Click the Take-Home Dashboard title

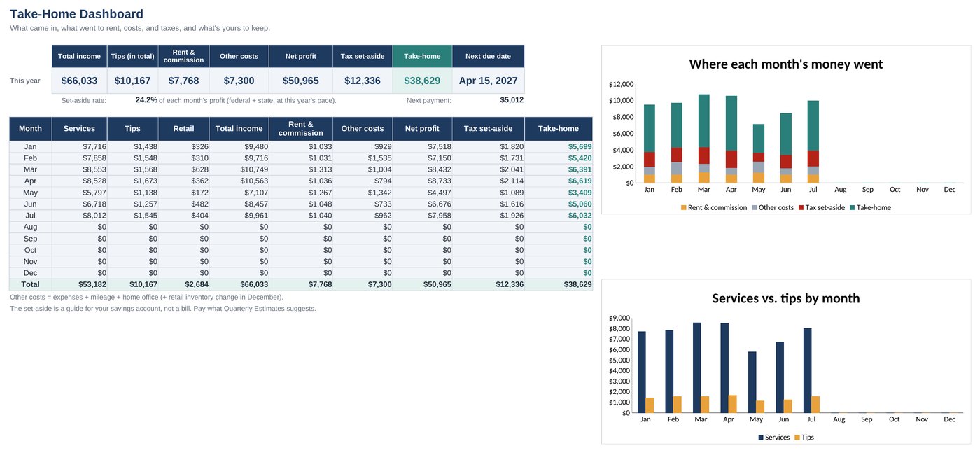[x=76, y=14]
